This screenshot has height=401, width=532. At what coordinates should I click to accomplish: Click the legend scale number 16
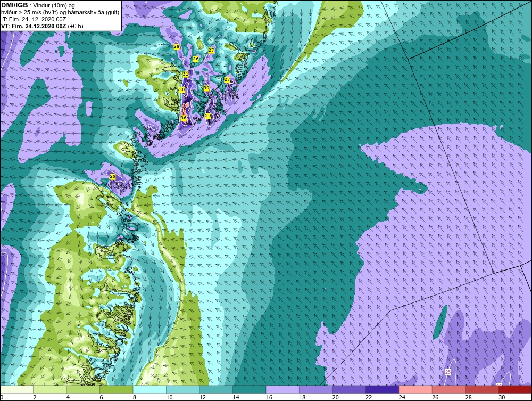pyautogui.click(x=269, y=397)
